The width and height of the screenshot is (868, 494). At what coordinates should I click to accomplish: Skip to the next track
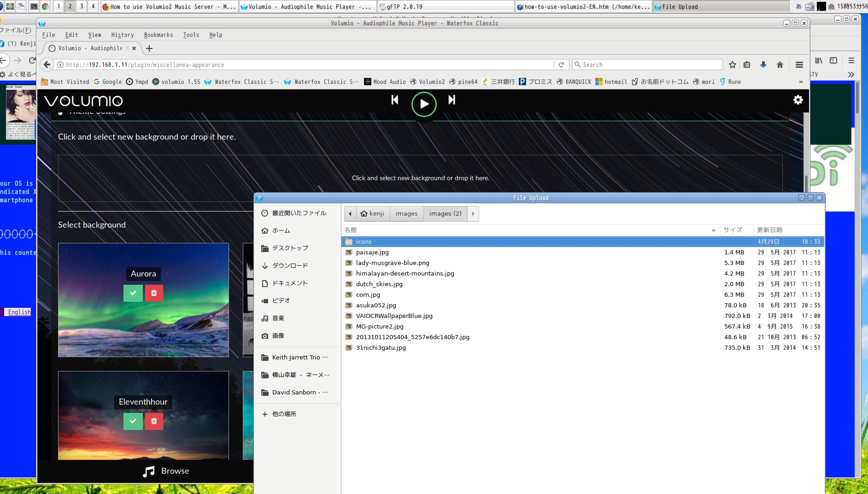(452, 100)
